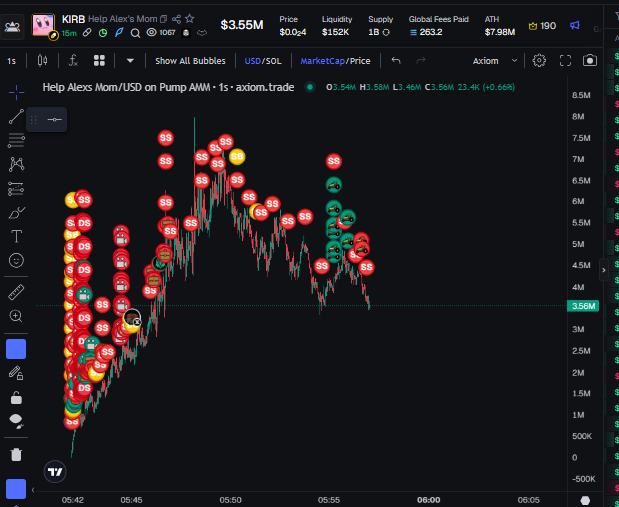Screen dimensions: 619x507
Task: Toggle lock all drawings
Action: pos(16,397)
